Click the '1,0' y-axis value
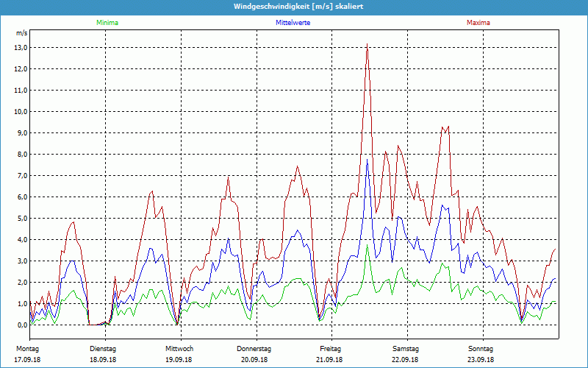 click(22, 304)
